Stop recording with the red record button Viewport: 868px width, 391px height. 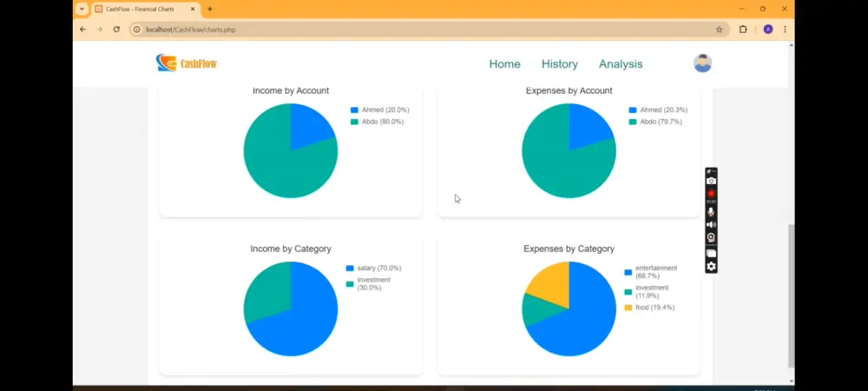[x=712, y=193]
